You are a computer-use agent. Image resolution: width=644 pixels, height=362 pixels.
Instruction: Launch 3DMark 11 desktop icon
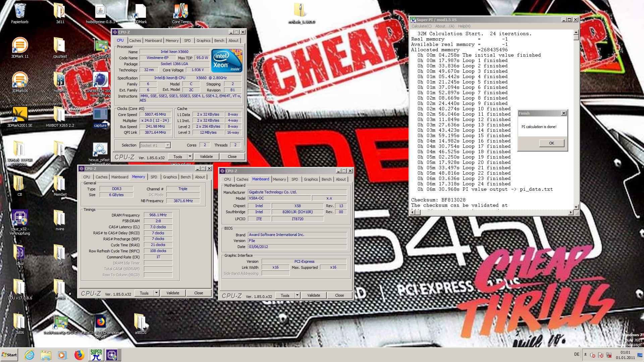20,48
